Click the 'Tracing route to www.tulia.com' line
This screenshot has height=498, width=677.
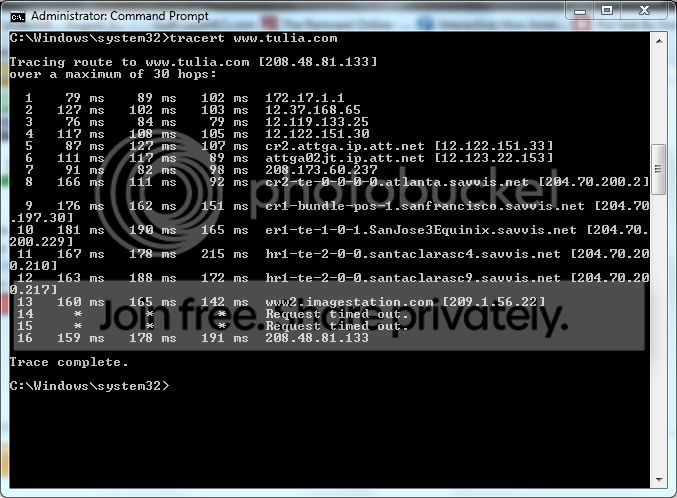pyautogui.click(x=193, y=62)
